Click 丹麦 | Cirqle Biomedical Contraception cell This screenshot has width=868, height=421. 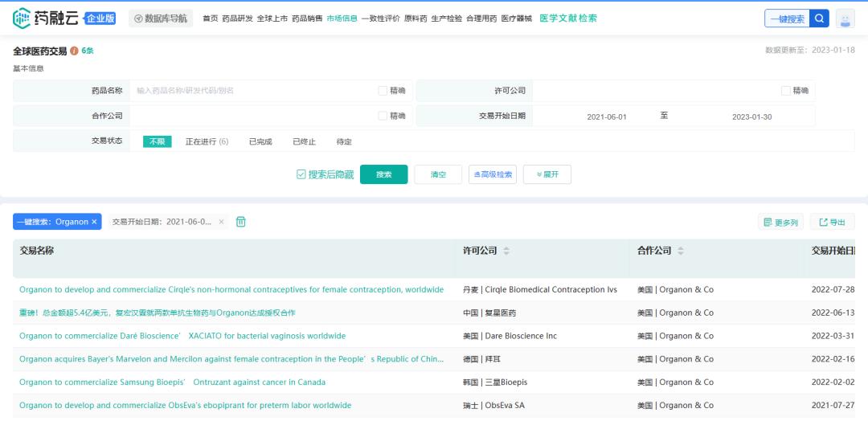click(540, 290)
